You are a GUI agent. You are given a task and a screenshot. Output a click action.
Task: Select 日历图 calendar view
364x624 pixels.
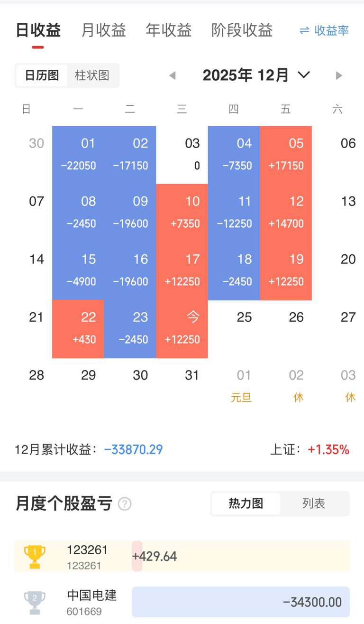coord(42,75)
